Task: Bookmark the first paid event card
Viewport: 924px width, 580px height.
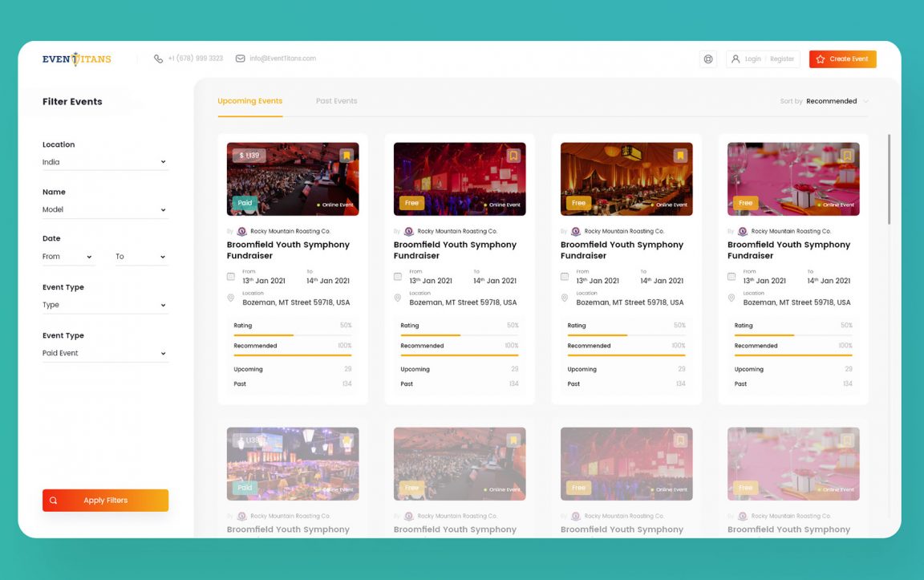Action: (346, 155)
